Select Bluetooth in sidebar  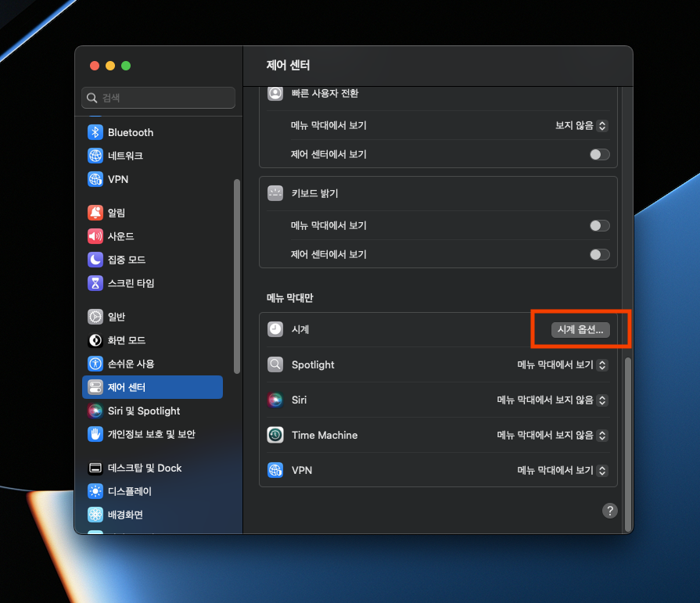[153, 132]
